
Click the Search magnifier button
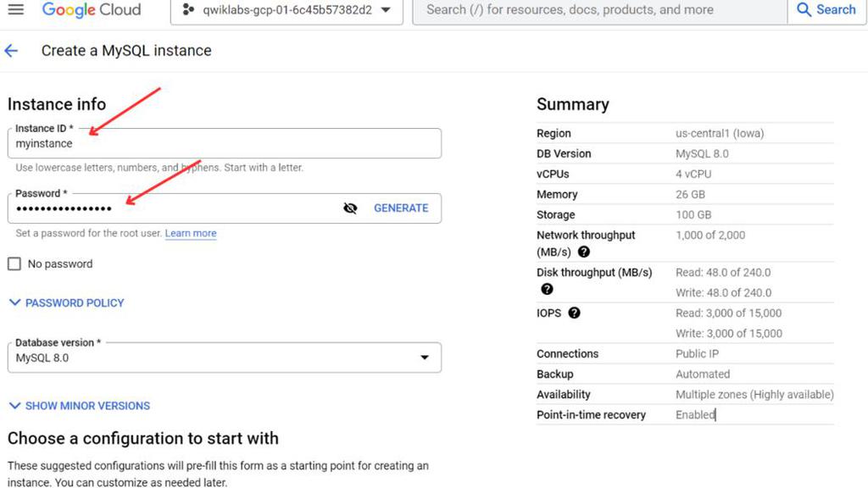click(826, 10)
